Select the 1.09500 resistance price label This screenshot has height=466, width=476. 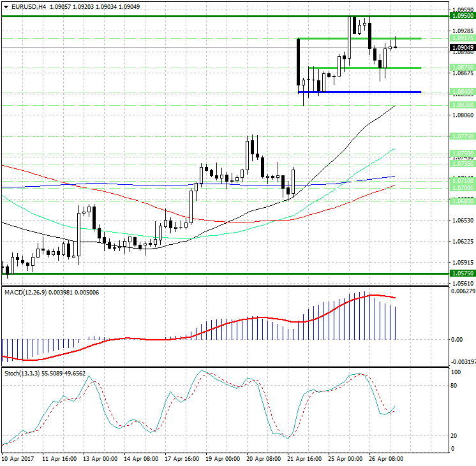coord(463,16)
